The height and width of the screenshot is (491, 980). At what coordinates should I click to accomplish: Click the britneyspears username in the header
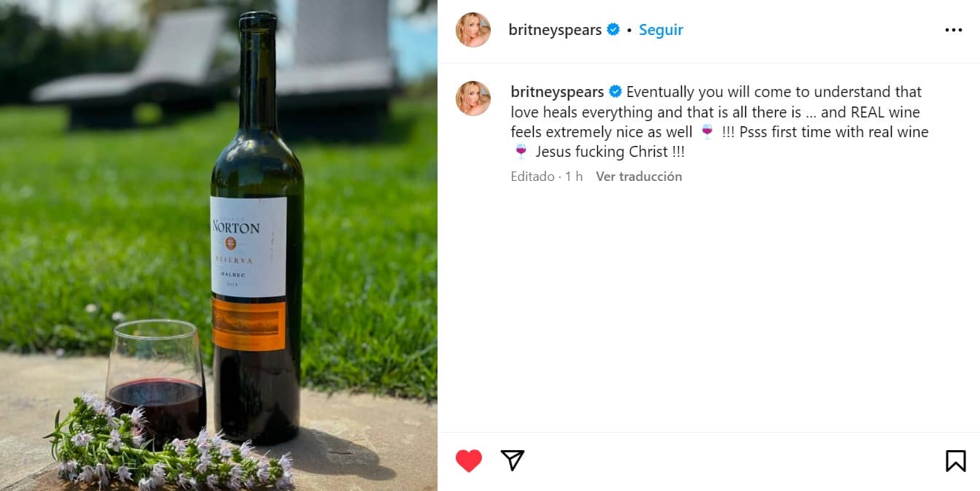point(555,30)
